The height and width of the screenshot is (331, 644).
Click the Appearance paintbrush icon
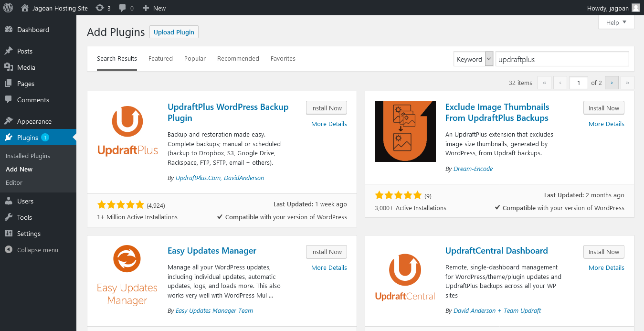pyautogui.click(x=9, y=121)
